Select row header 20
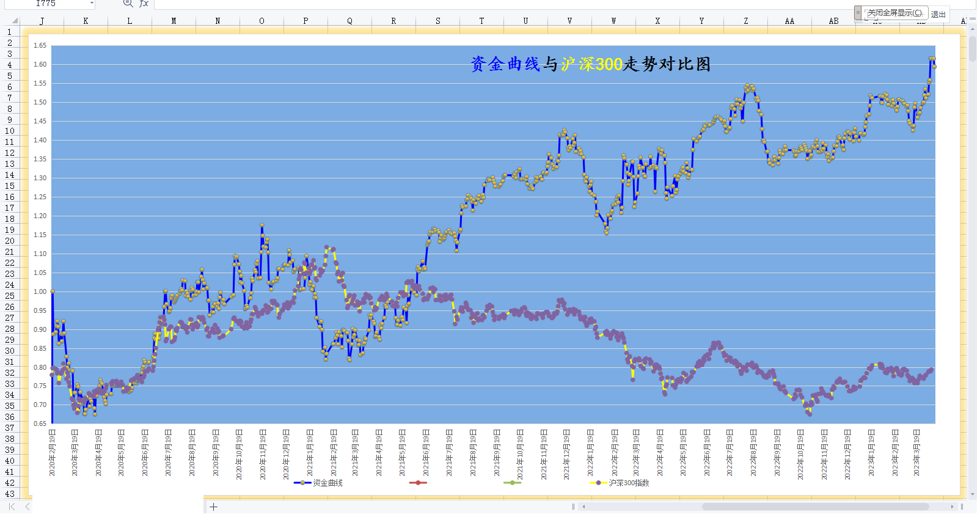The width and height of the screenshot is (980, 517). click(x=10, y=241)
